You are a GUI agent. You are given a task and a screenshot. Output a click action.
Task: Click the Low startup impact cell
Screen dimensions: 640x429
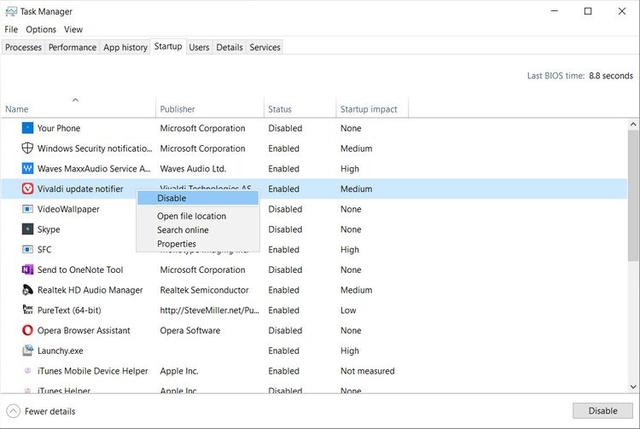tap(348, 310)
